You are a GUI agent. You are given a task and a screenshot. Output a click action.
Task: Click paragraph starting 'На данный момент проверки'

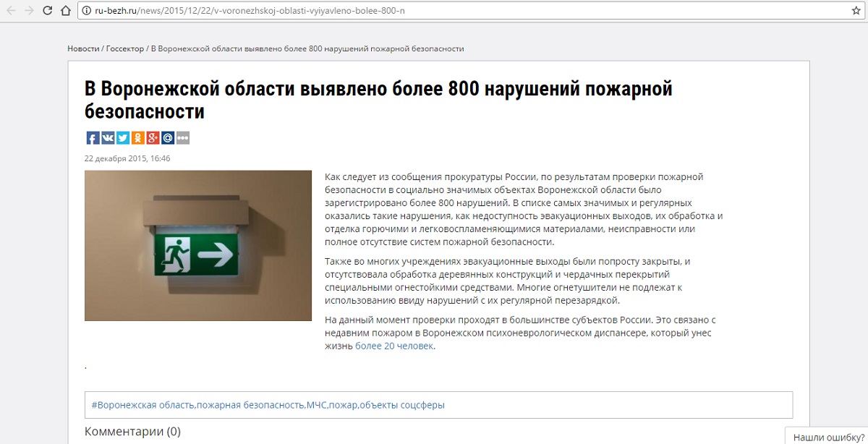pyautogui.click(x=520, y=333)
